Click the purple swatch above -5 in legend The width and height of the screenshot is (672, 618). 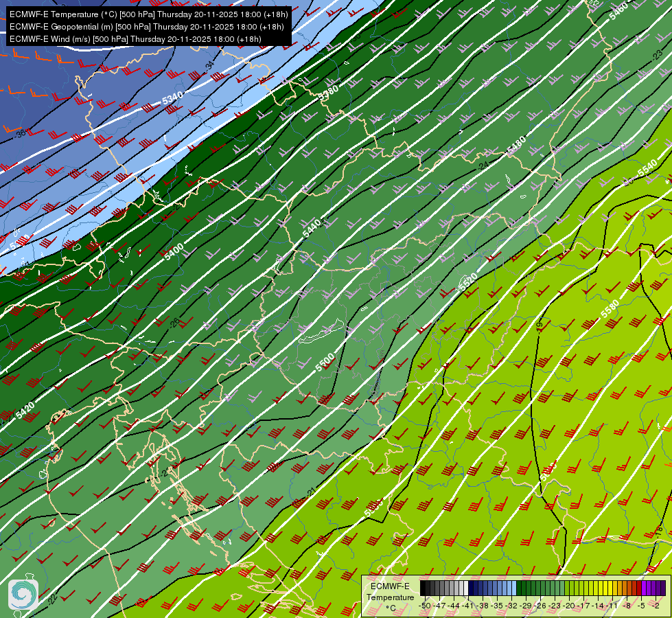644,588
